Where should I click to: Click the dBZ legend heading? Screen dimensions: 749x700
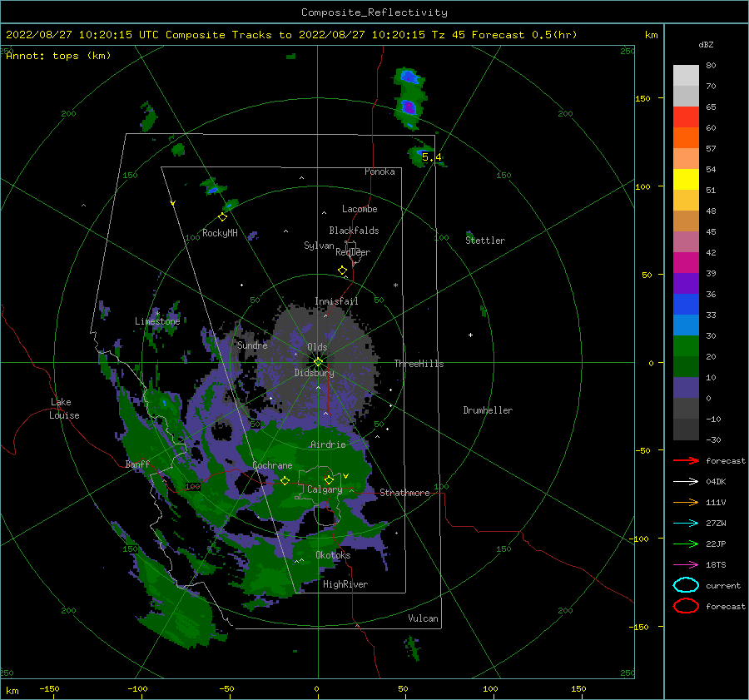click(706, 44)
